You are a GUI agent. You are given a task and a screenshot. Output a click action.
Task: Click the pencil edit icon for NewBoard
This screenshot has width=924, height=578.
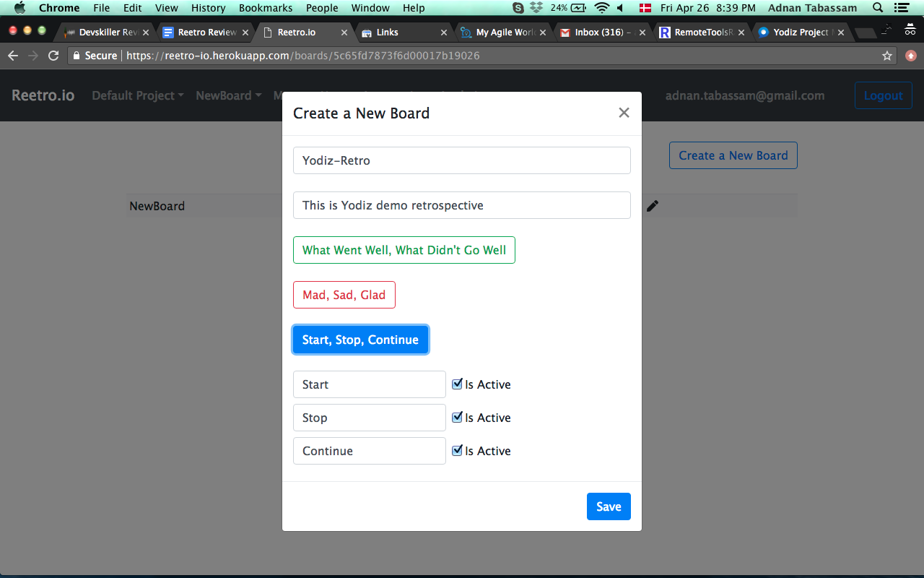[x=653, y=206]
